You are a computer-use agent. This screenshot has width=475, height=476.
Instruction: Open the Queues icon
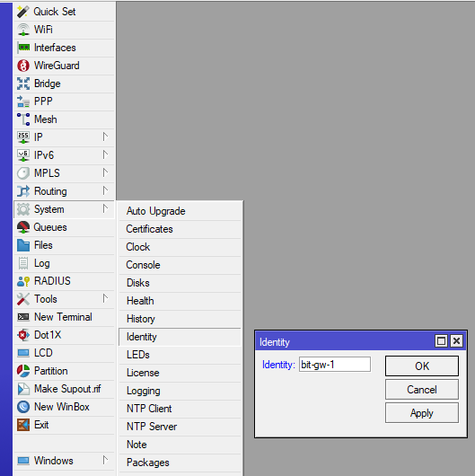[x=23, y=227]
